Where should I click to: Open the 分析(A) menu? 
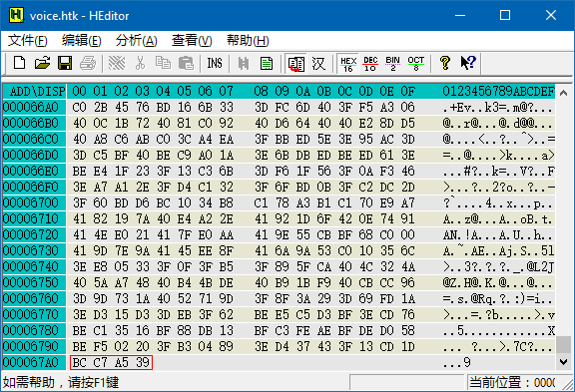[x=137, y=40]
